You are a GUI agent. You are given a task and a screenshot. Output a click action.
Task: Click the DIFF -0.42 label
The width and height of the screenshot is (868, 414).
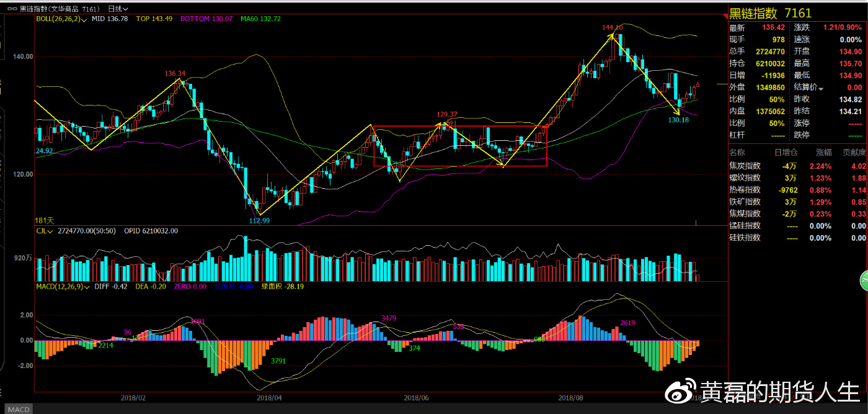pos(111,287)
